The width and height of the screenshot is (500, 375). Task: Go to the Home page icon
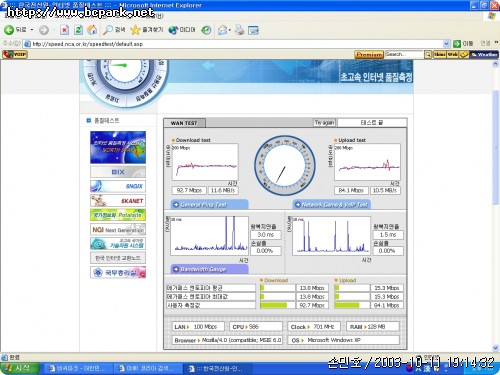click(x=92, y=30)
